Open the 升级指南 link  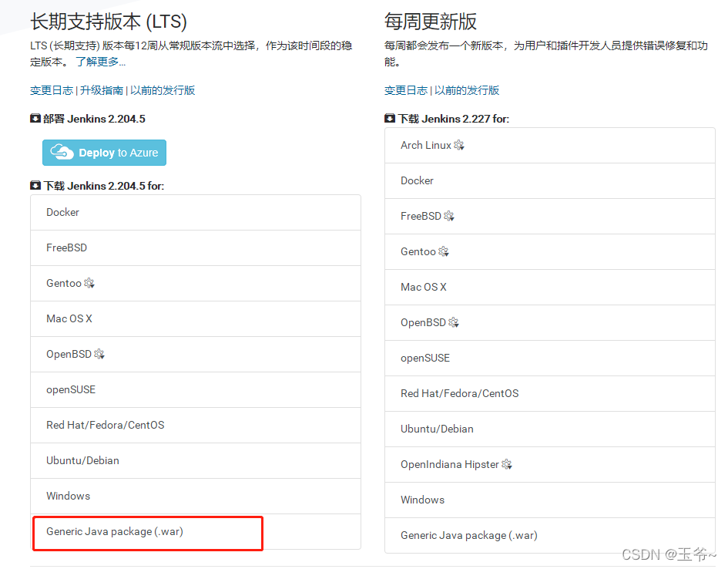coord(102,90)
